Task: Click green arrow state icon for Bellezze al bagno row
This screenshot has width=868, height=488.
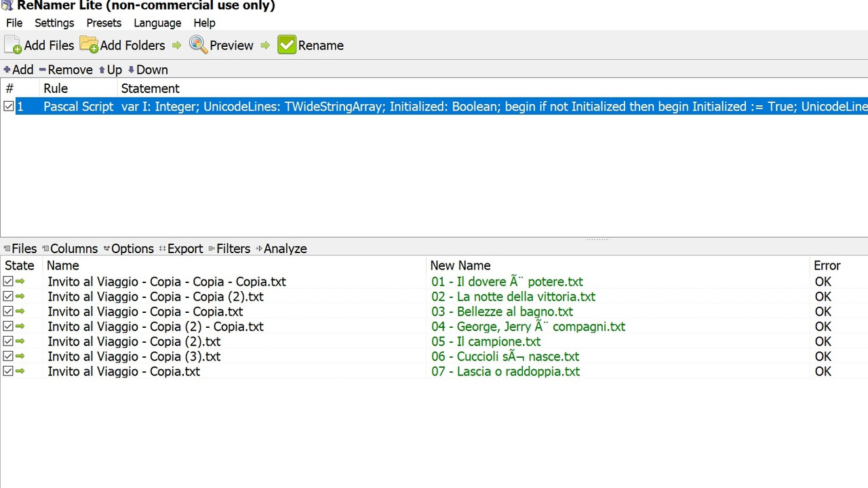Action: [20, 311]
